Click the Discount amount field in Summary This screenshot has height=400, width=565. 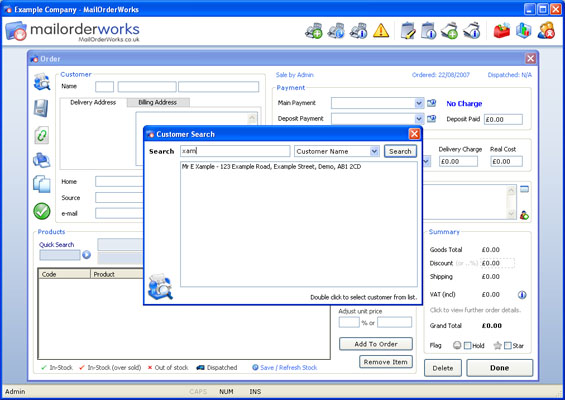coord(498,263)
